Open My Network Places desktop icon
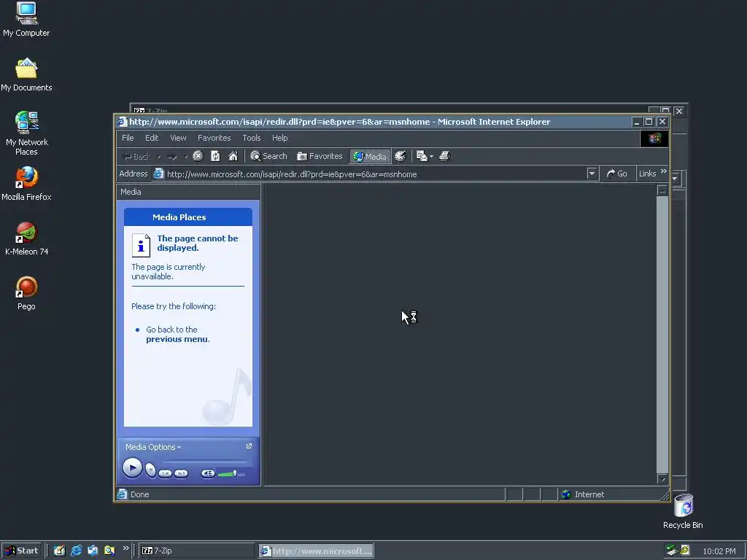747x560 pixels. click(26, 133)
